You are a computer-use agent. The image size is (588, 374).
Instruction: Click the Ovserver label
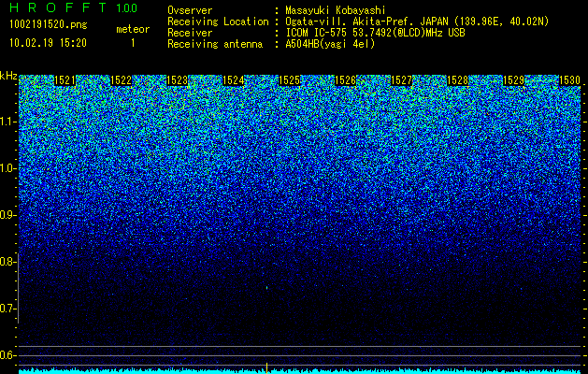[x=190, y=10]
